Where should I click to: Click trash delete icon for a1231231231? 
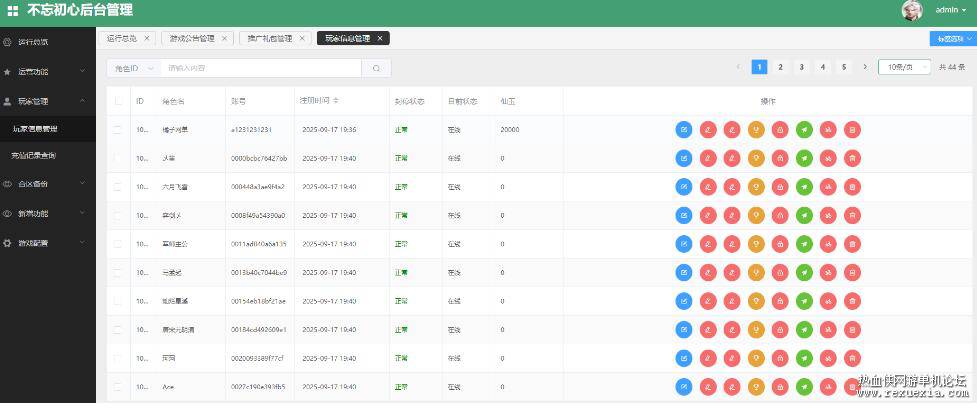[x=852, y=130]
